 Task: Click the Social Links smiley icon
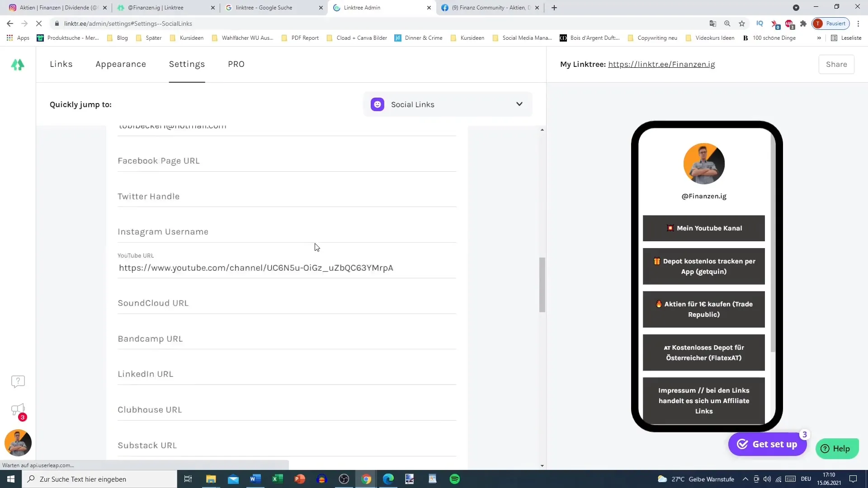tap(377, 104)
